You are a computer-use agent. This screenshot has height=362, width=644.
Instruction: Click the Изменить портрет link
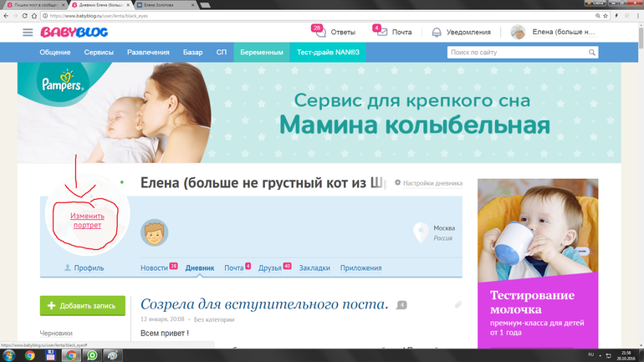pos(87,220)
